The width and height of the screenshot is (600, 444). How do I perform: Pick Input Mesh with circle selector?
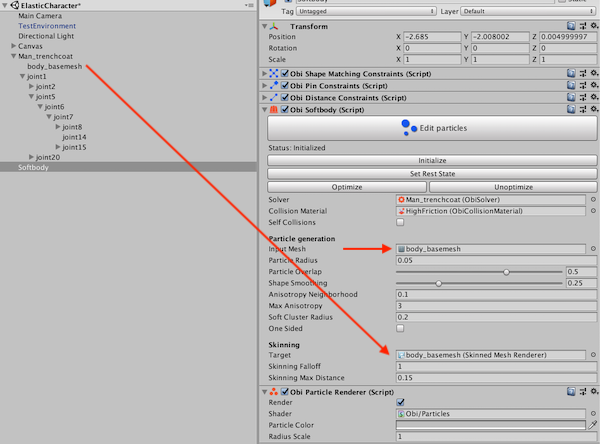[x=593, y=249]
